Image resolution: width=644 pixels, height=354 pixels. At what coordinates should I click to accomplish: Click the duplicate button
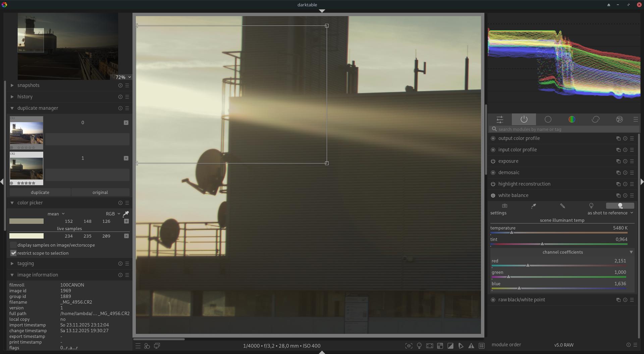coord(40,193)
